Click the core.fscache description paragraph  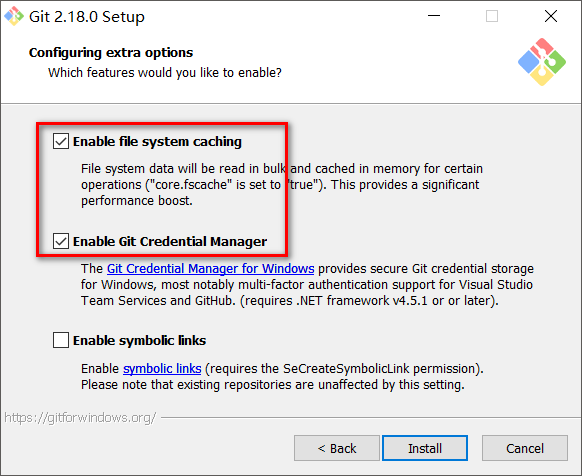282,185
